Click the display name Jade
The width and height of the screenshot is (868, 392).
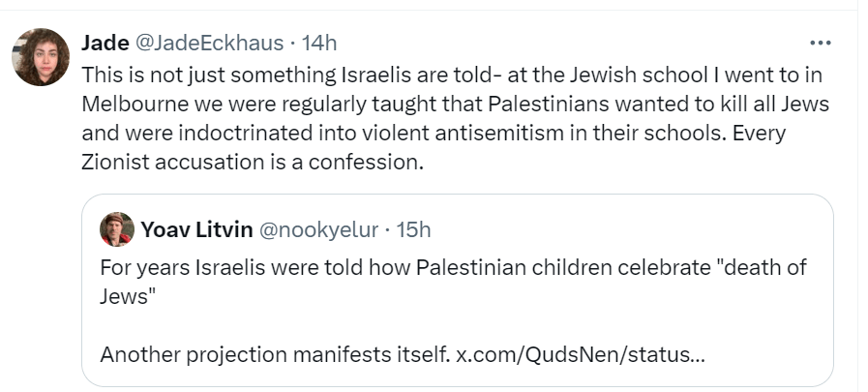tap(105, 43)
